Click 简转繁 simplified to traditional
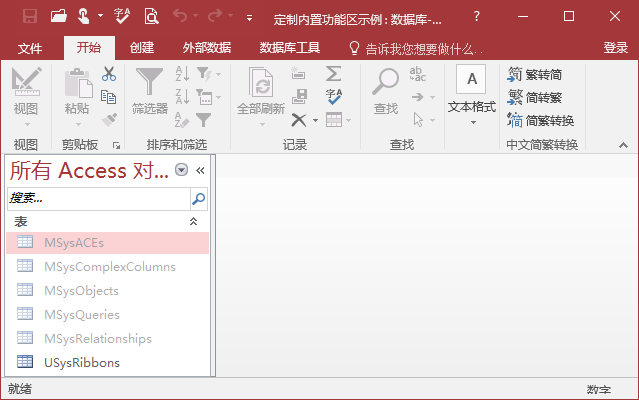 tap(535, 97)
